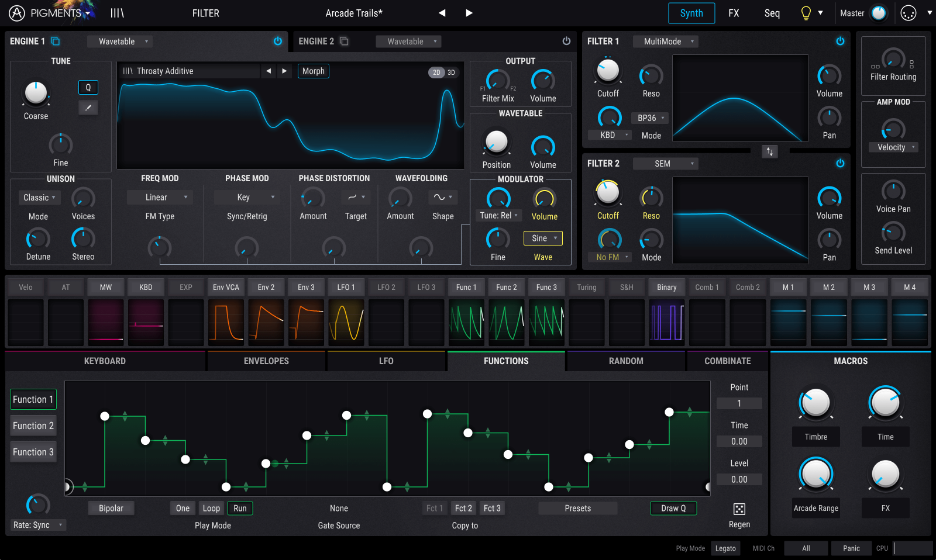
Task: Open the modulator Sine wave dropdown
Action: pyautogui.click(x=543, y=238)
